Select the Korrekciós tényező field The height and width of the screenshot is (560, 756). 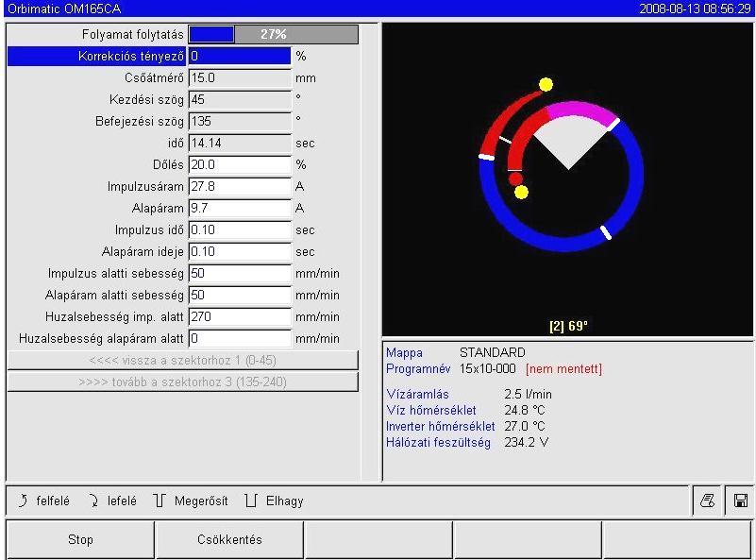tap(240, 56)
